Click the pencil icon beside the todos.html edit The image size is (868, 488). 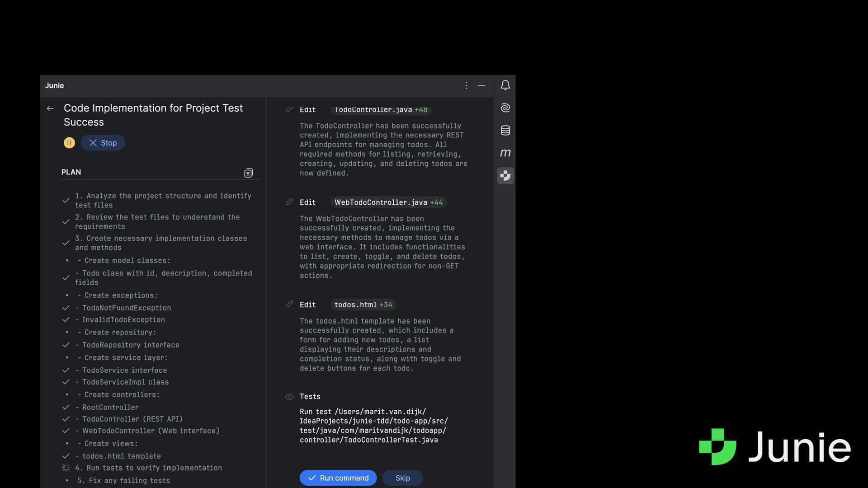289,304
